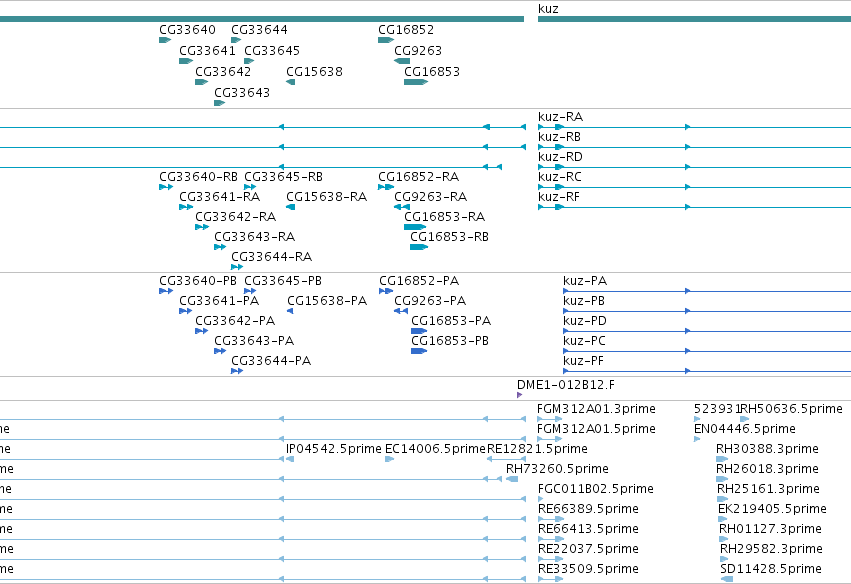This screenshot has height=584, width=851.
Task: Select the CG33645 gene glyph
Action: pyautogui.click(x=249, y=61)
